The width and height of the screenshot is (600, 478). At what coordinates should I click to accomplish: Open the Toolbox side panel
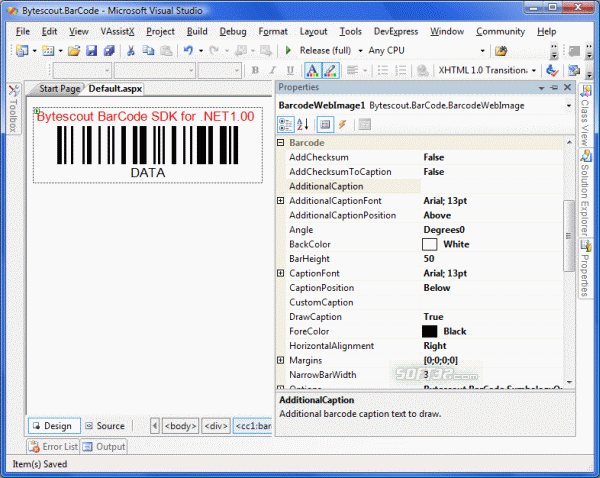[x=14, y=108]
